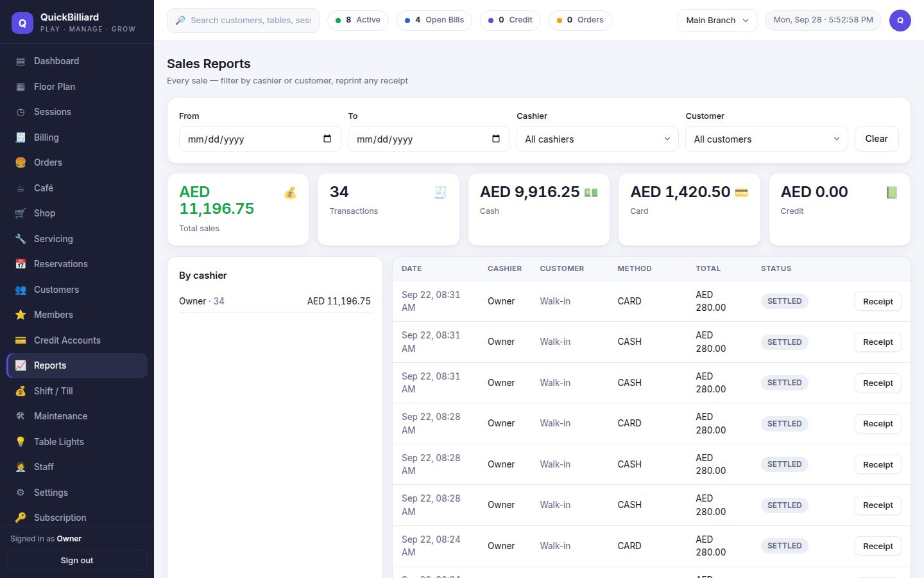Screen dimensions: 924x578
Task: Click the DATE column header
Action: [412, 269]
